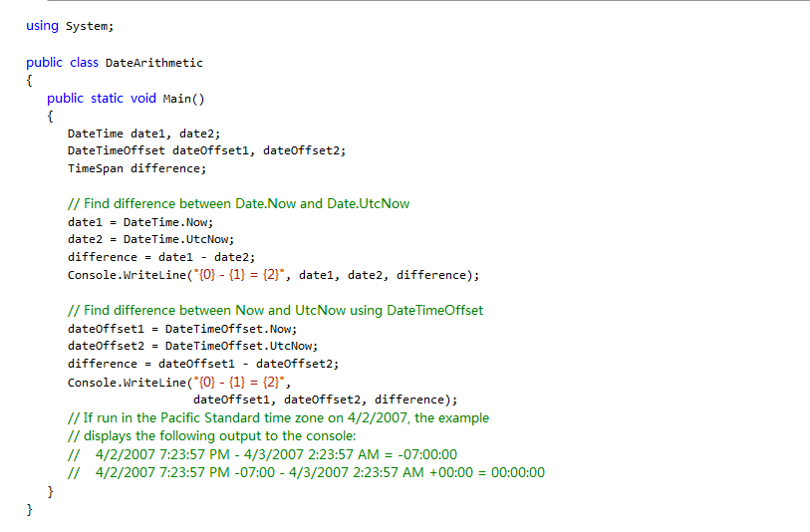Click the Pacific Standard time zone comment
Viewport: 810px width, 532px height.
[278, 417]
